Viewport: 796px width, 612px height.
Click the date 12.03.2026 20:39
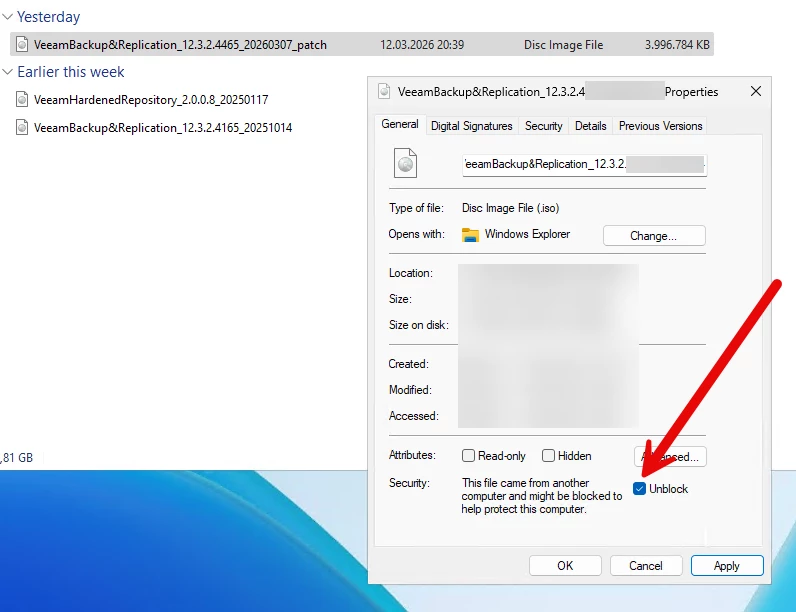[422, 45]
